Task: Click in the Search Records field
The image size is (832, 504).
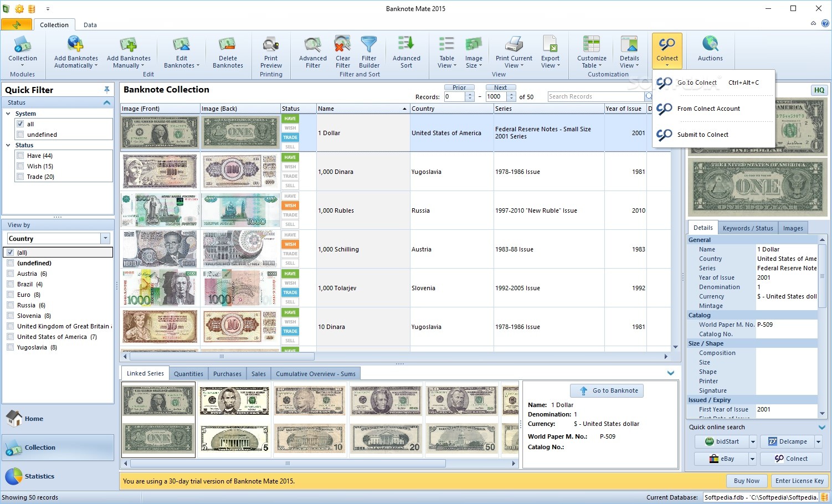Action: pyautogui.click(x=595, y=96)
